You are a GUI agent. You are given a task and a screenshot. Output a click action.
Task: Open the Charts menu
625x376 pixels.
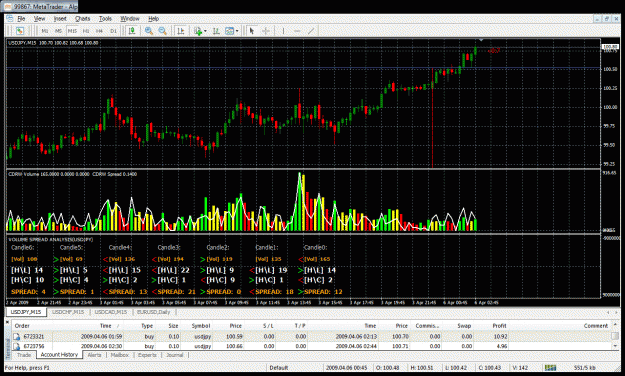[x=83, y=18]
